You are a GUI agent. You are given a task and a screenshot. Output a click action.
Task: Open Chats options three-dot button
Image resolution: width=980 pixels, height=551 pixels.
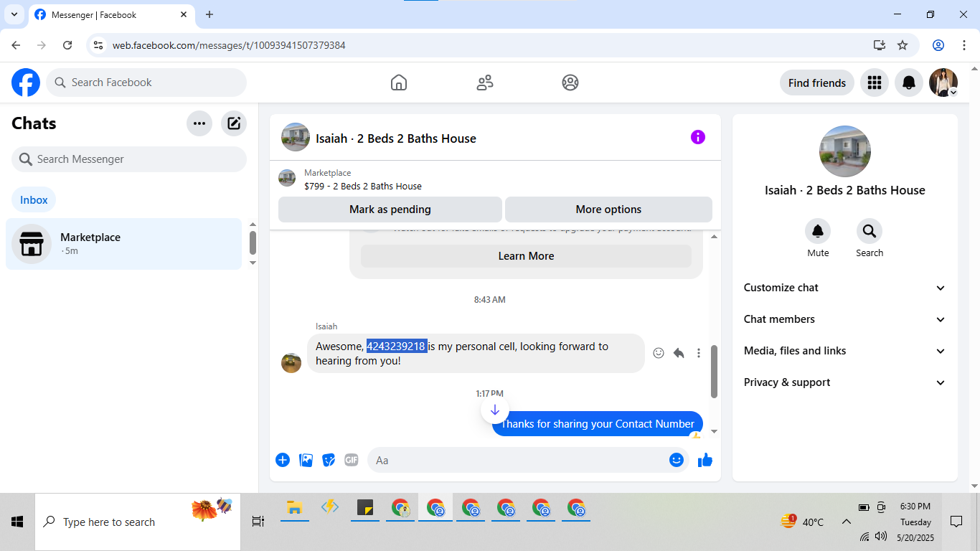pyautogui.click(x=199, y=123)
